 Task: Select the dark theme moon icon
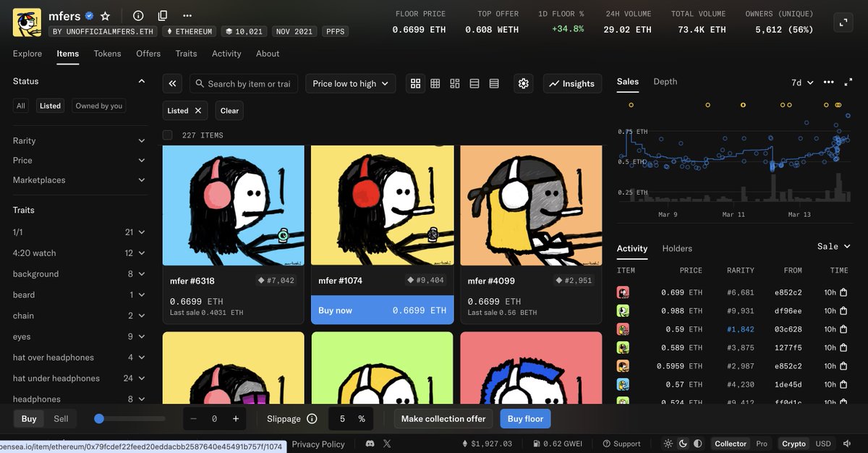683,444
